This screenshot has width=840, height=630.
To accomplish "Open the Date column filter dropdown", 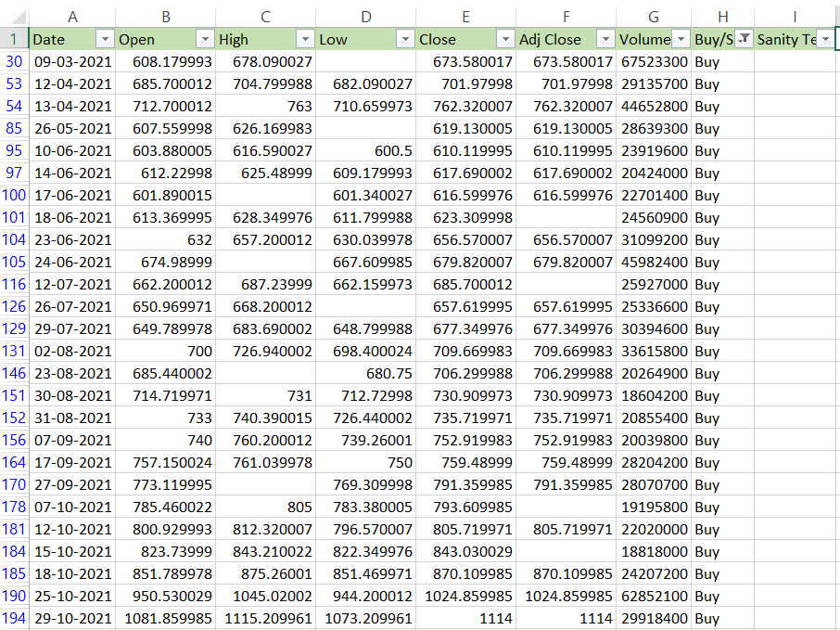I will pos(105,39).
